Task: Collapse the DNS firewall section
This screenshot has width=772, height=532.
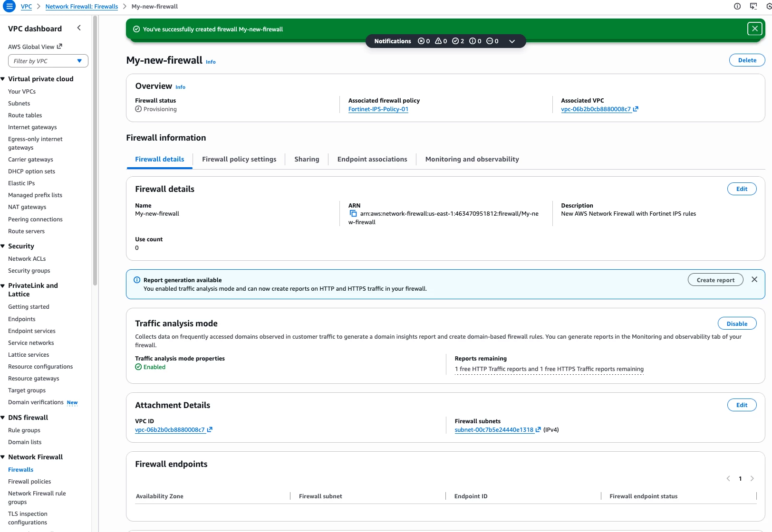Action: click(x=3, y=418)
